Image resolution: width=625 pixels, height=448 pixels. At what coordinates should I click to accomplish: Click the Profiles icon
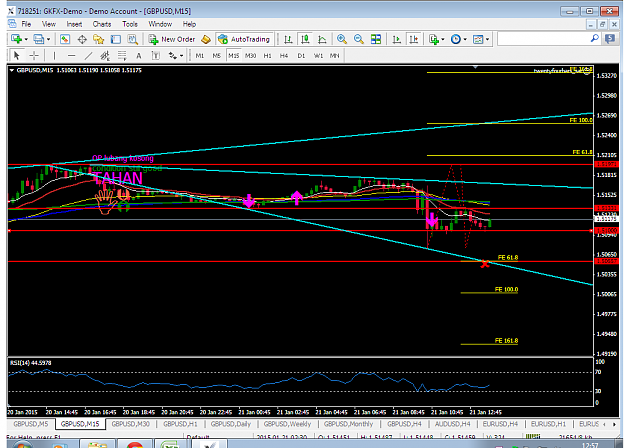(39, 39)
